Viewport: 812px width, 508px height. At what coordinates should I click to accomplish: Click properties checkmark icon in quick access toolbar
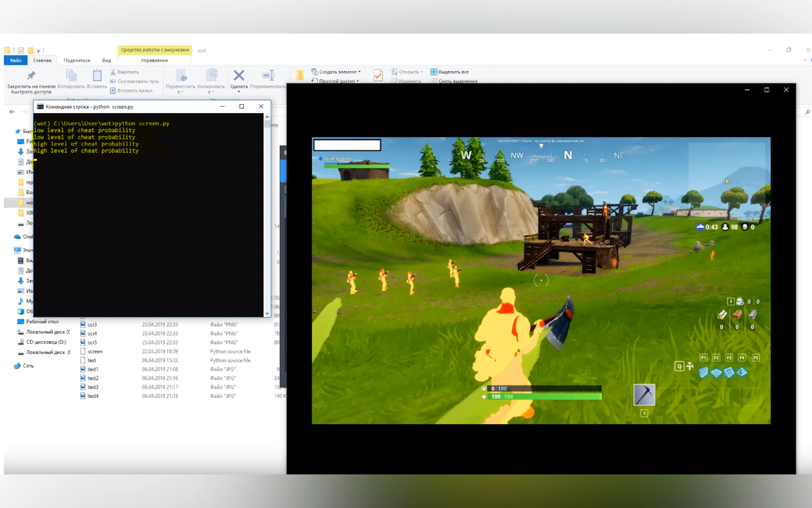[x=21, y=51]
